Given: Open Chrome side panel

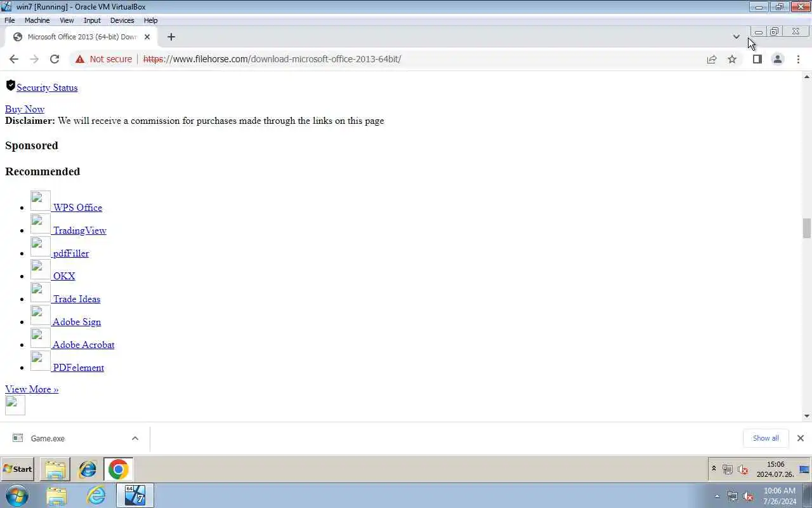Looking at the screenshot, I should point(757,59).
